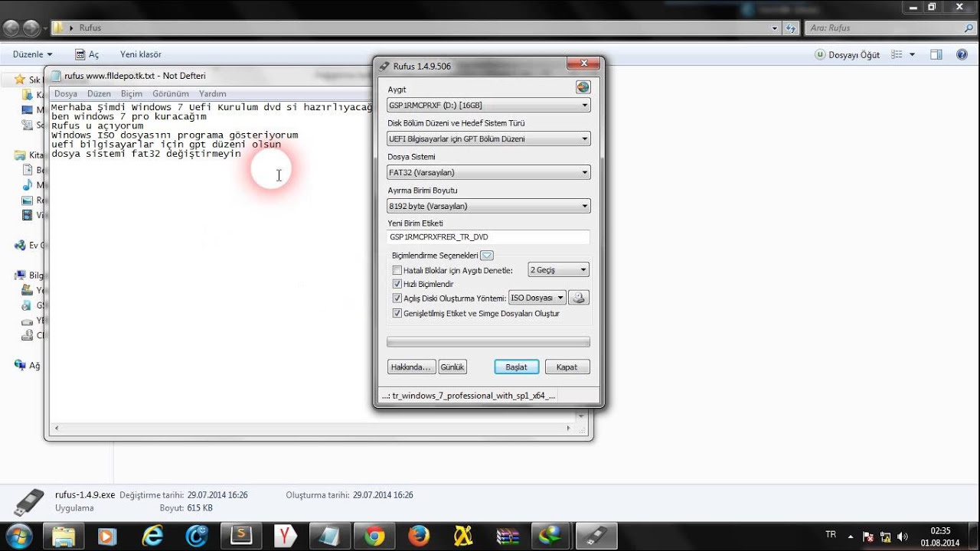Select Ağ network item in Explorer sidebar
This screenshot has width=980, height=551.
(28, 366)
